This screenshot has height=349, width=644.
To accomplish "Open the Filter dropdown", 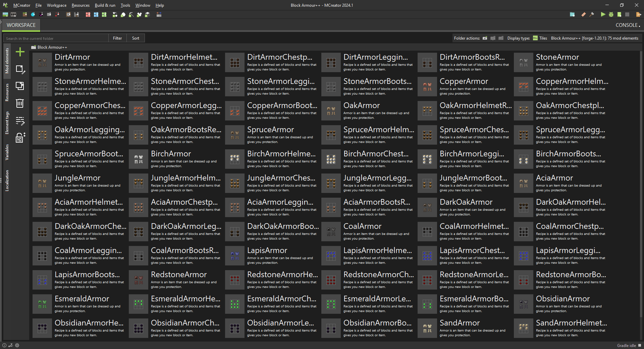I will [117, 38].
